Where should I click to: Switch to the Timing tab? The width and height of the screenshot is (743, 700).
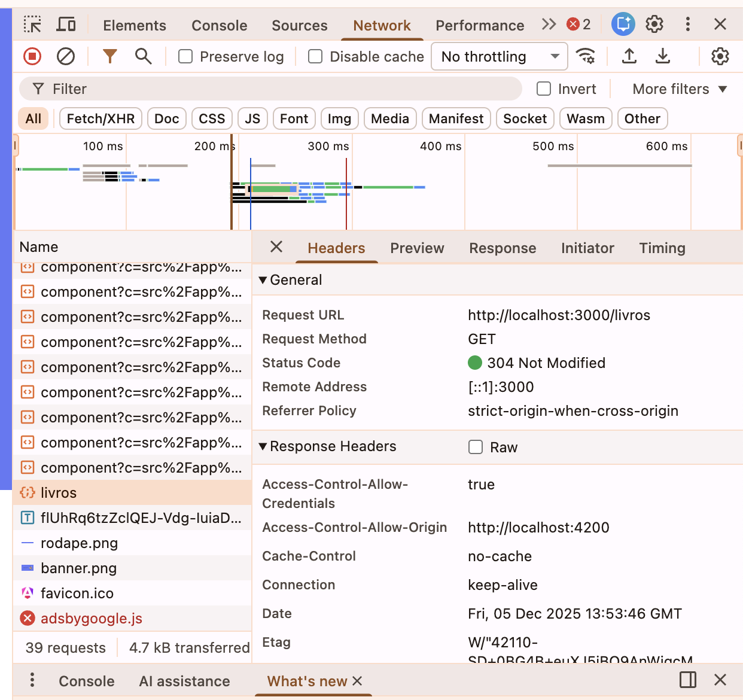662,248
